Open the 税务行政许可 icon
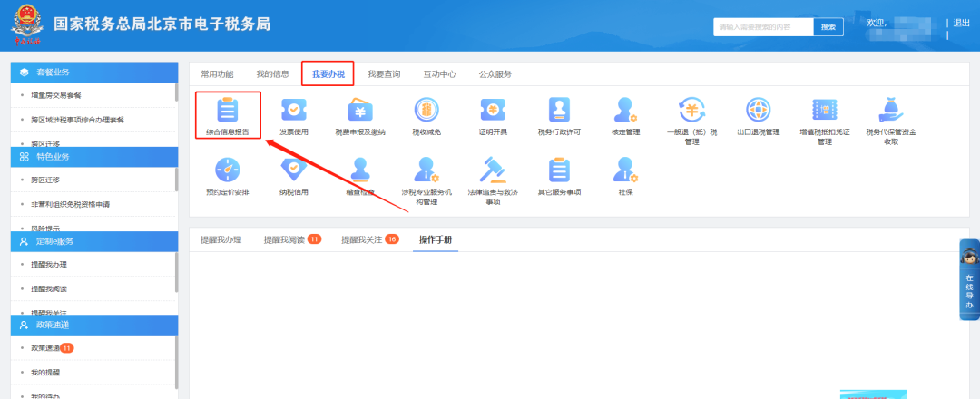The width and height of the screenshot is (980, 399). click(559, 110)
